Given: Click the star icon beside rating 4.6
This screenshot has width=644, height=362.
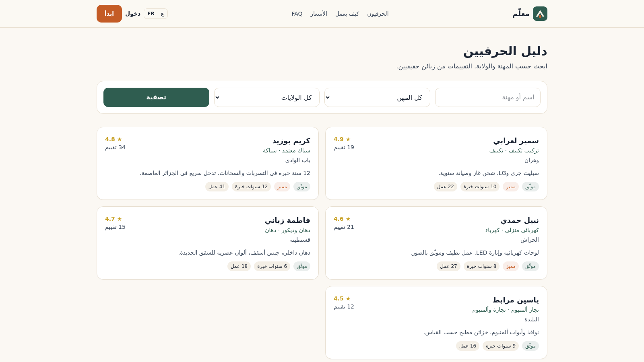Looking at the screenshot, I should click(348, 219).
